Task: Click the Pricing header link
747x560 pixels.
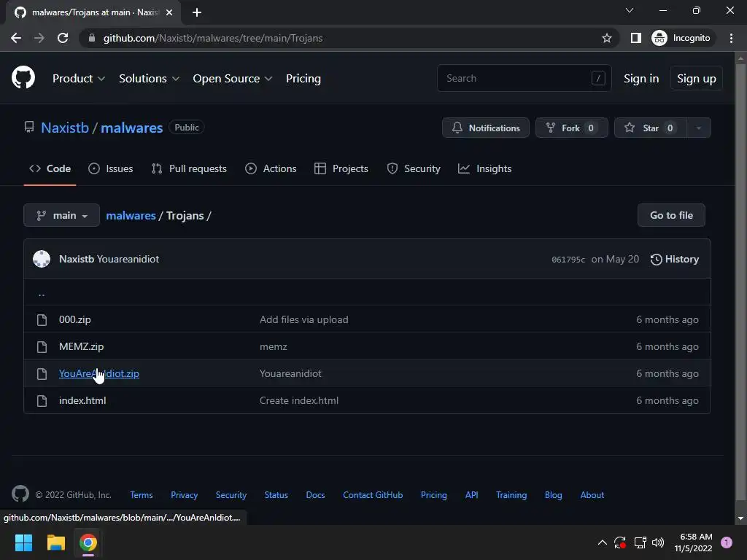Action: pos(303,79)
